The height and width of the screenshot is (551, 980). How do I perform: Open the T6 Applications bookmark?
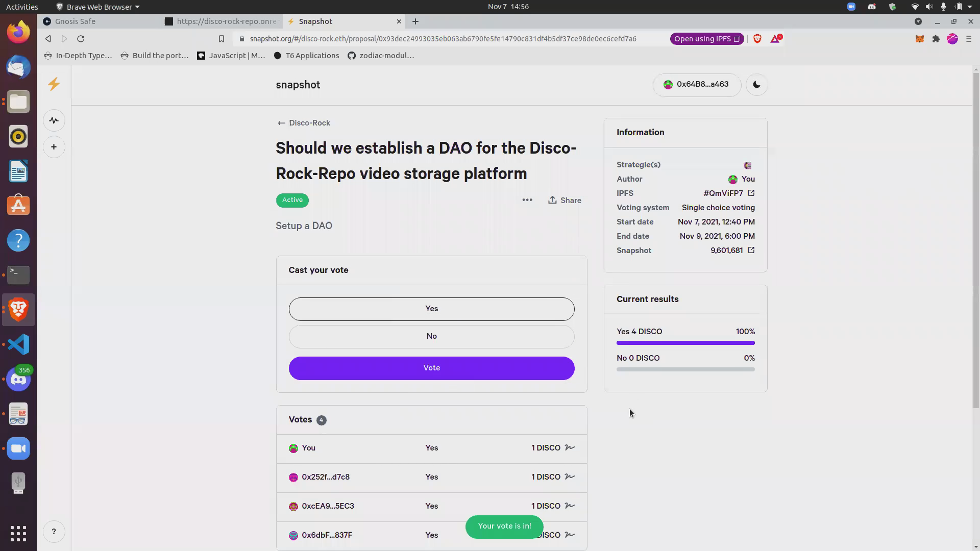306,56
